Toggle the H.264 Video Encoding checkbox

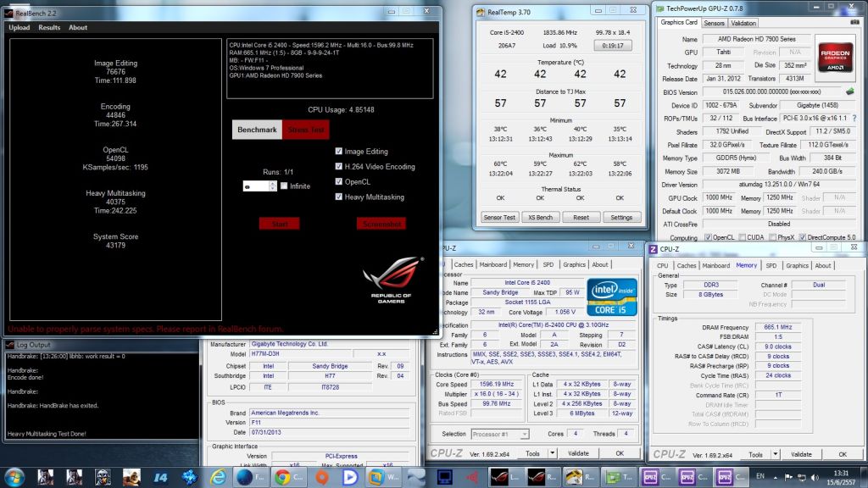(339, 166)
